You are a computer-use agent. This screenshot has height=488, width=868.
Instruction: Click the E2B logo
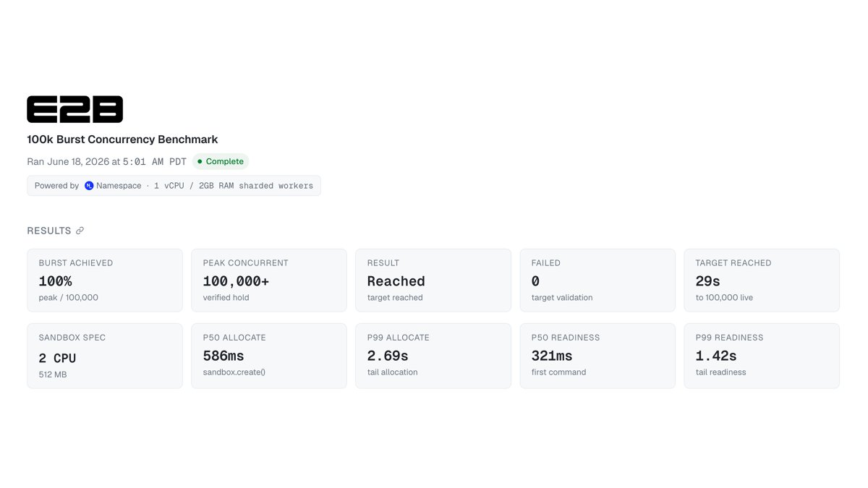coord(75,109)
